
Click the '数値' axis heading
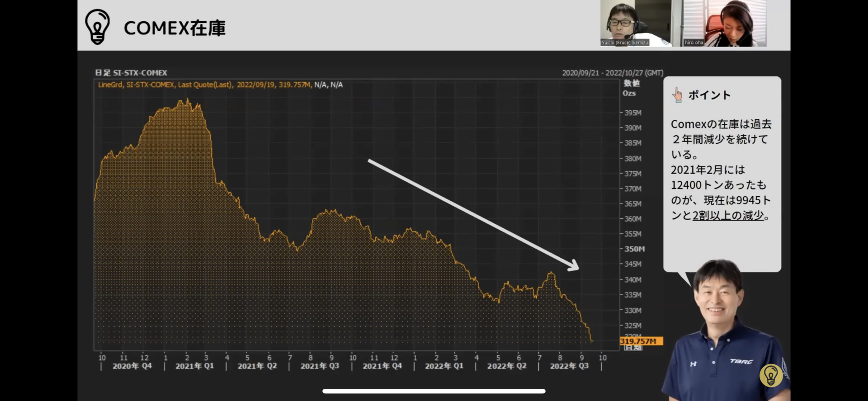[x=632, y=83]
